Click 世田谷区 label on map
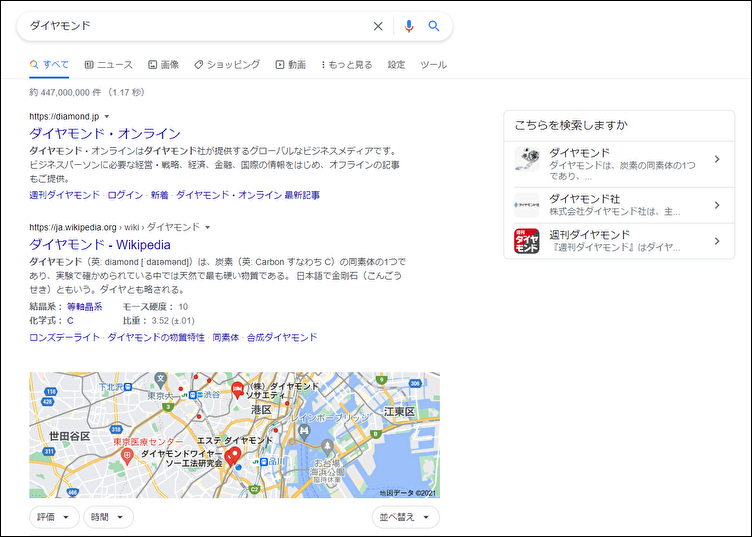This screenshot has height=537, width=752. (70, 436)
